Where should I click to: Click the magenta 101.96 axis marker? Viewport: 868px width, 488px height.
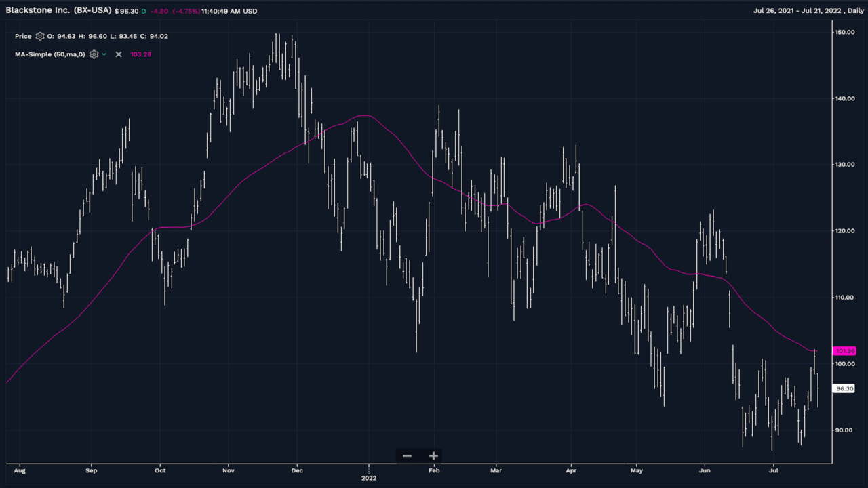845,351
